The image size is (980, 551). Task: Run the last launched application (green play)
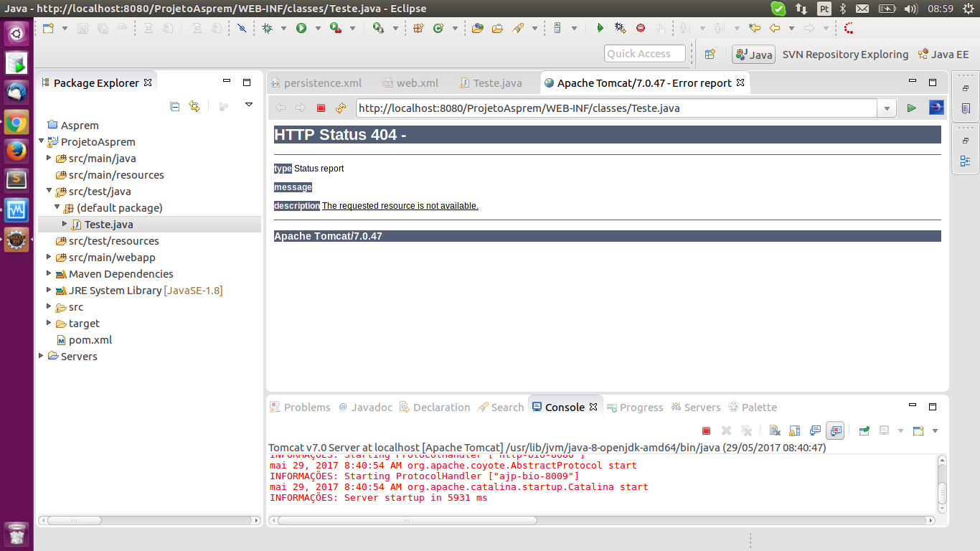point(301,28)
